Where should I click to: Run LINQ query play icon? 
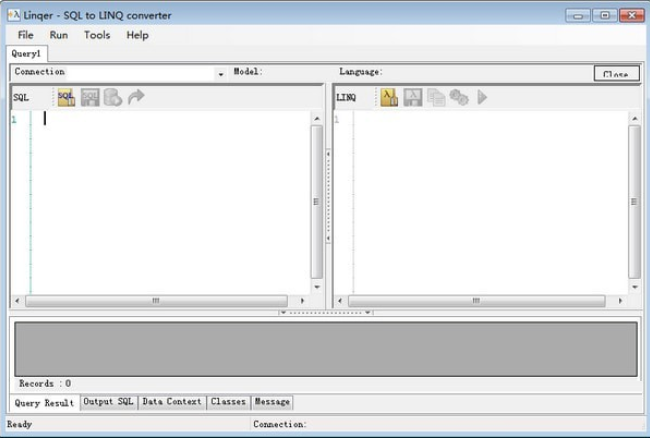point(482,97)
